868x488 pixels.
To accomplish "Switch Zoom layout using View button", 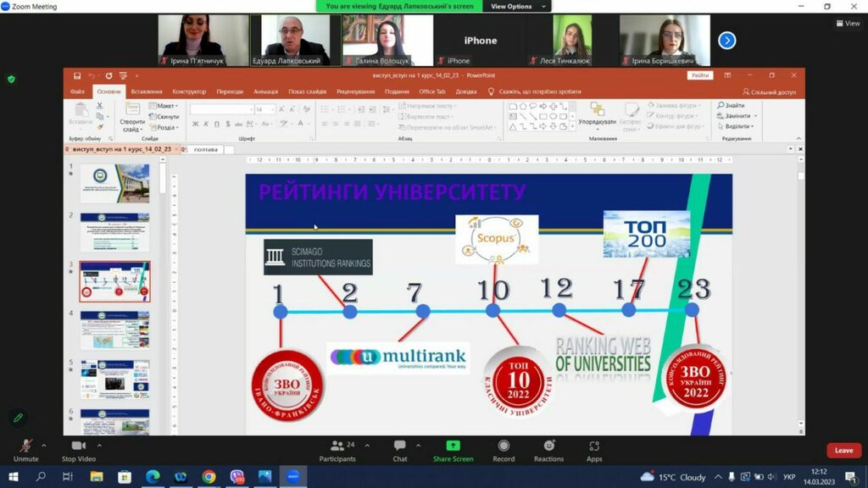I will point(848,24).
